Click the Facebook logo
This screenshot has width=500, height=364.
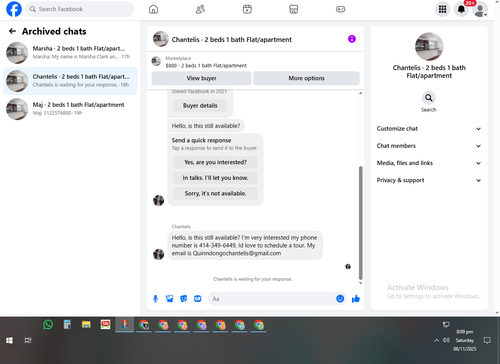[14, 9]
